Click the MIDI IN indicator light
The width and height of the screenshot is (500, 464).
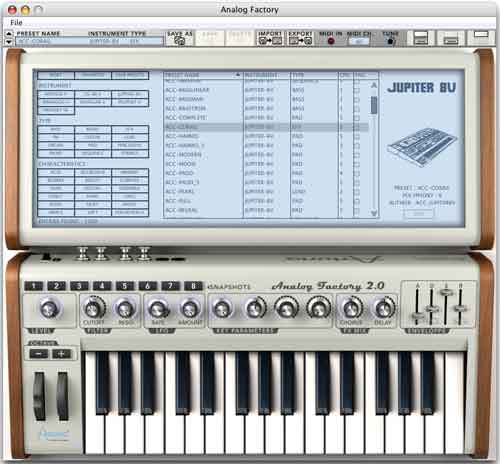tap(331, 41)
